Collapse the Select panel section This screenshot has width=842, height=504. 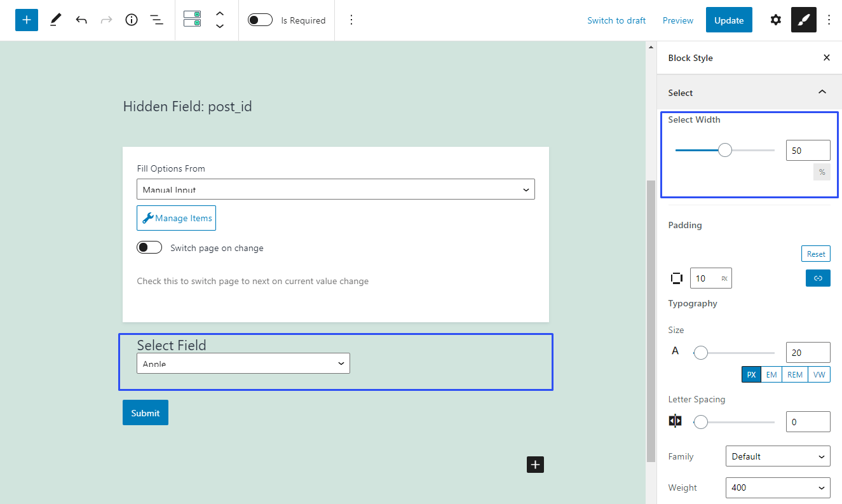(x=822, y=92)
